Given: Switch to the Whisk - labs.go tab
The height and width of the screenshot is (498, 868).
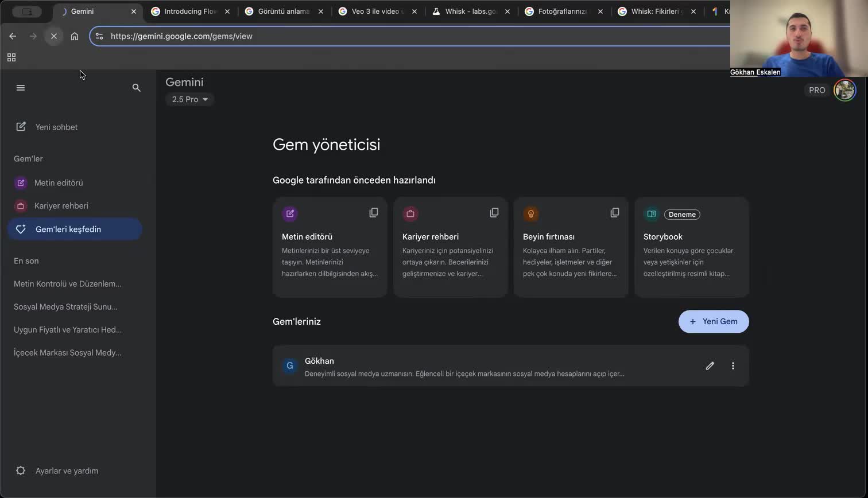Looking at the screenshot, I should click(x=471, y=11).
